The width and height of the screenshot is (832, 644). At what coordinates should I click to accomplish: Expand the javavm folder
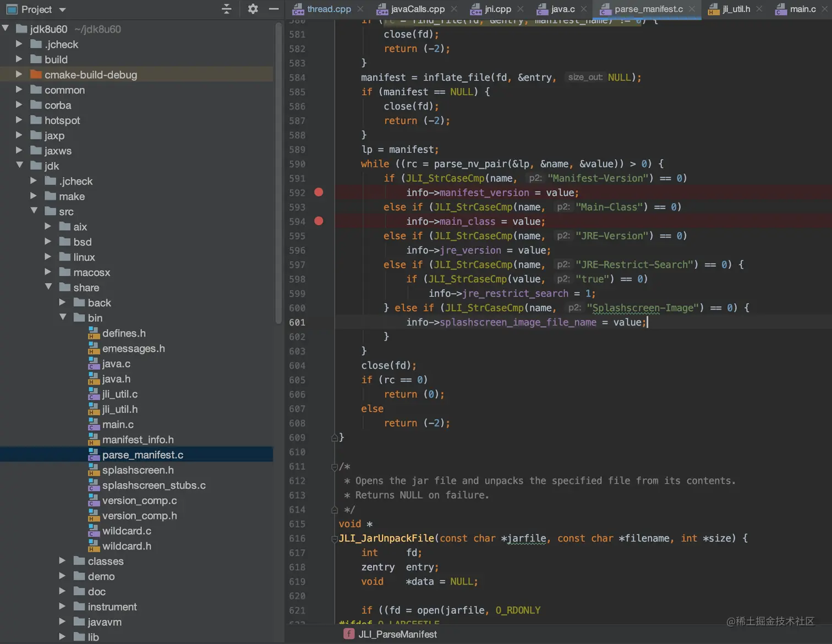tap(63, 621)
